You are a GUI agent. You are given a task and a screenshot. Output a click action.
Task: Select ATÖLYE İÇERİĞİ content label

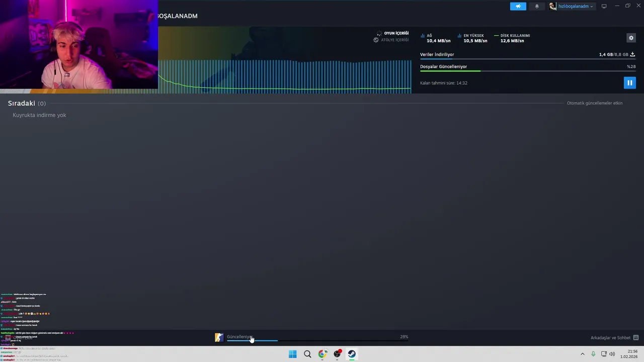(x=394, y=40)
